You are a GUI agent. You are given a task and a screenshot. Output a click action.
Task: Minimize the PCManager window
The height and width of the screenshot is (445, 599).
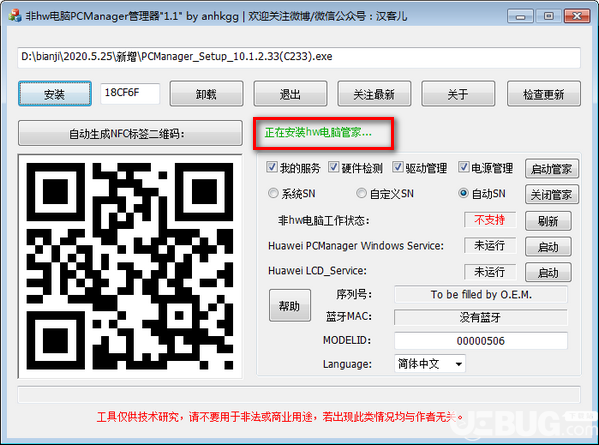pos(520,16)
